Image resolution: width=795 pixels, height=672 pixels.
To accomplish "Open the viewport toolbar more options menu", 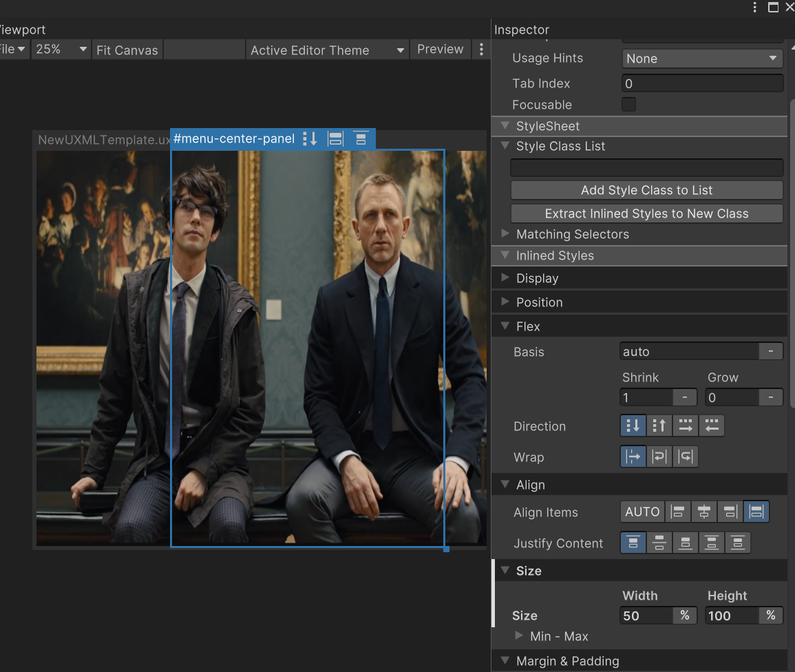I will 481,49.
